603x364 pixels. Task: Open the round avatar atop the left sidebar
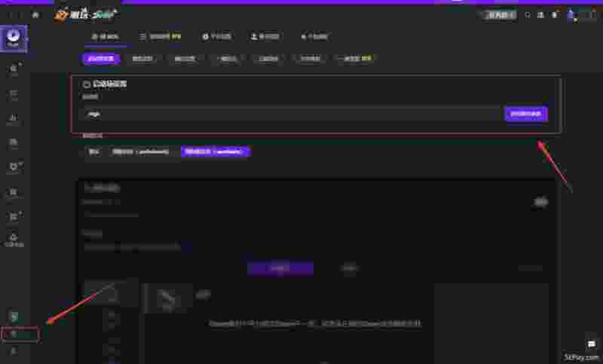(14, 38)
